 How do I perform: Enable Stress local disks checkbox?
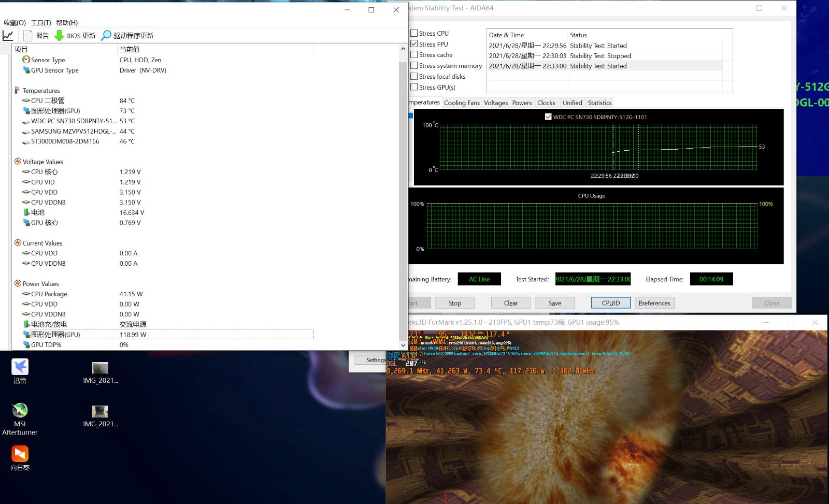tap(414, 76)
